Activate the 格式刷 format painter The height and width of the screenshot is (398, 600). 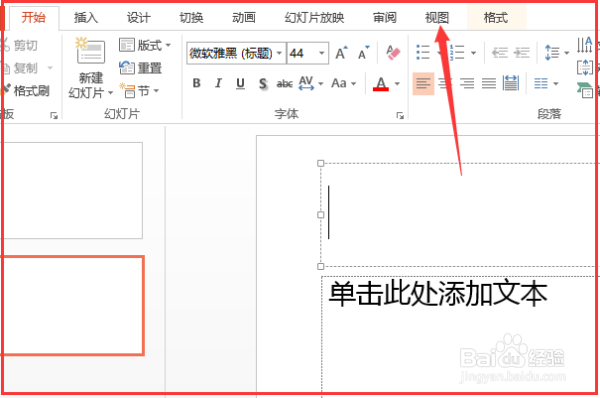[26, 91]
